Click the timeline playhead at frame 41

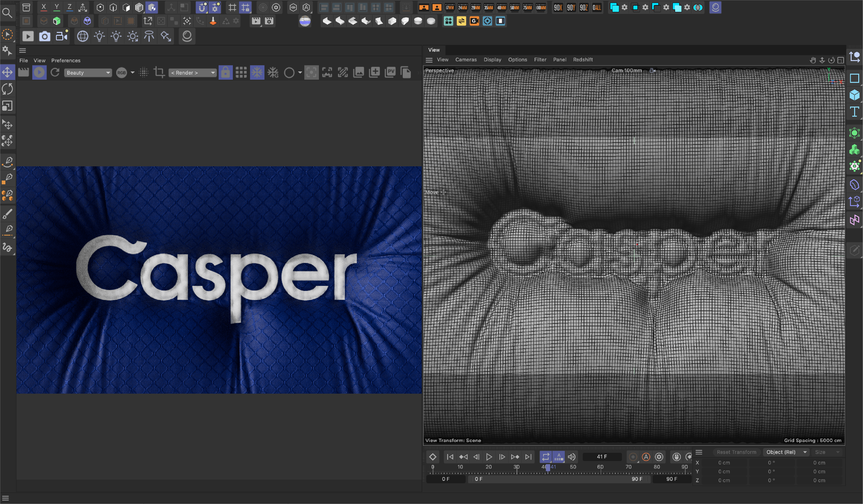coord(548,467)
